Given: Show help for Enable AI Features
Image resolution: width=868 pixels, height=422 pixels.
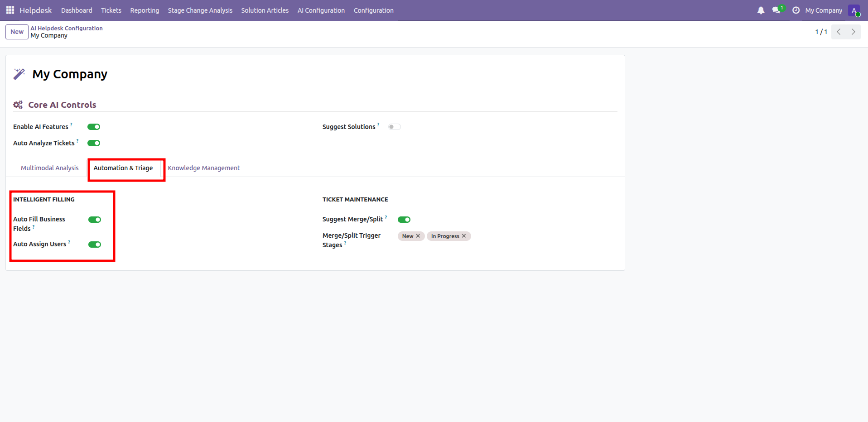Looking at the screenshot, I should 71,124.
